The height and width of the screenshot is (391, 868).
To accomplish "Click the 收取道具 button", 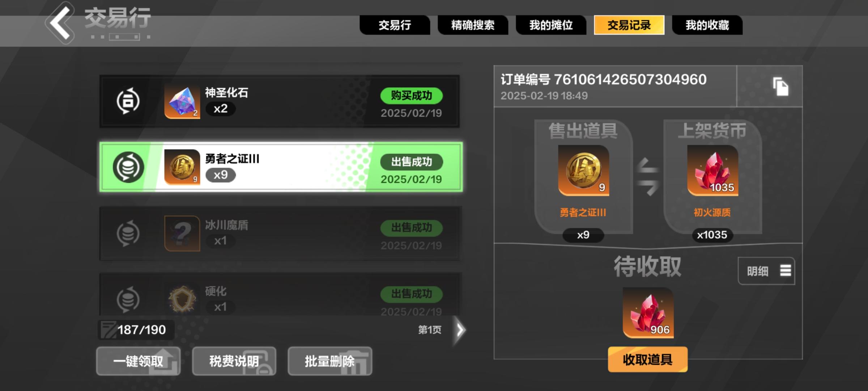I will (x=647, y=359).
